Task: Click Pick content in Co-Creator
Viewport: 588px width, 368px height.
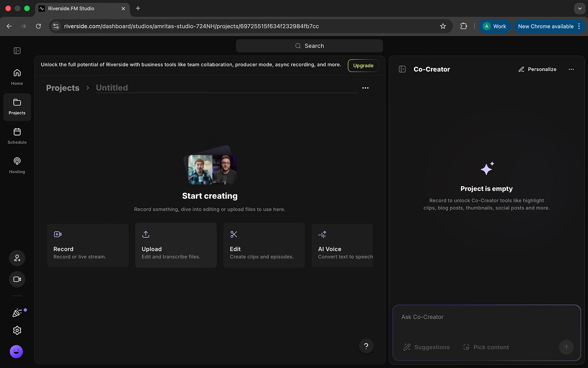Action: click(486, 347)
